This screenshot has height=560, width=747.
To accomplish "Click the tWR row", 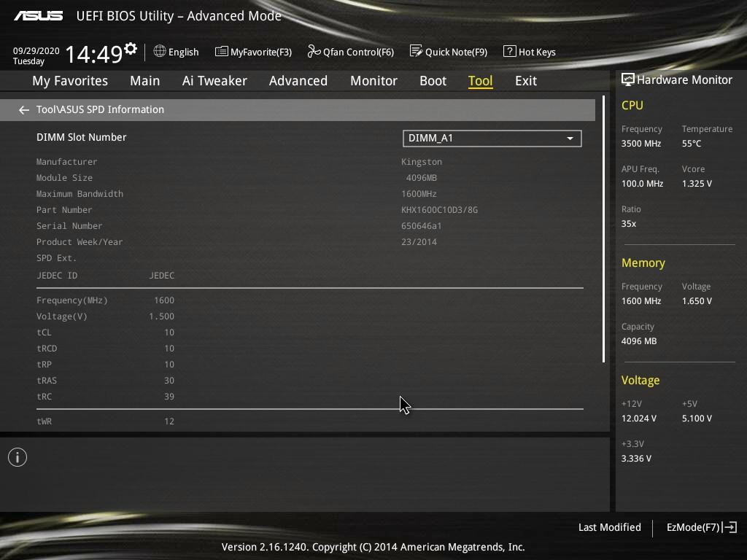I will [105, 421].
